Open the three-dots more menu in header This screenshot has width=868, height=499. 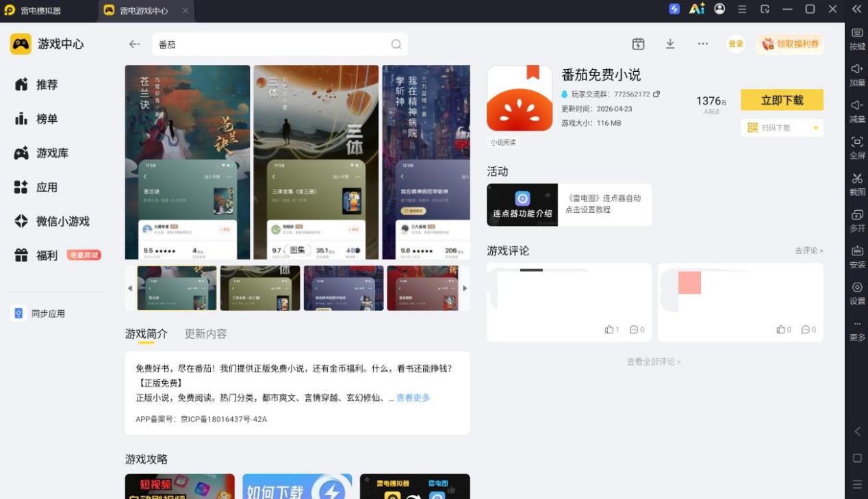tap(703, 44)
